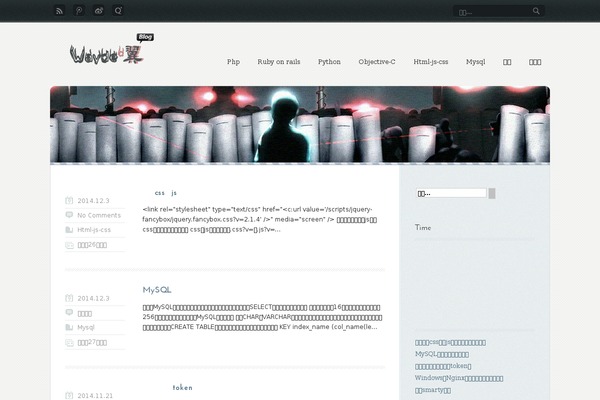Screen dimensions: 600x400
Task: Open the post titled css js
Action: point(166,193)
